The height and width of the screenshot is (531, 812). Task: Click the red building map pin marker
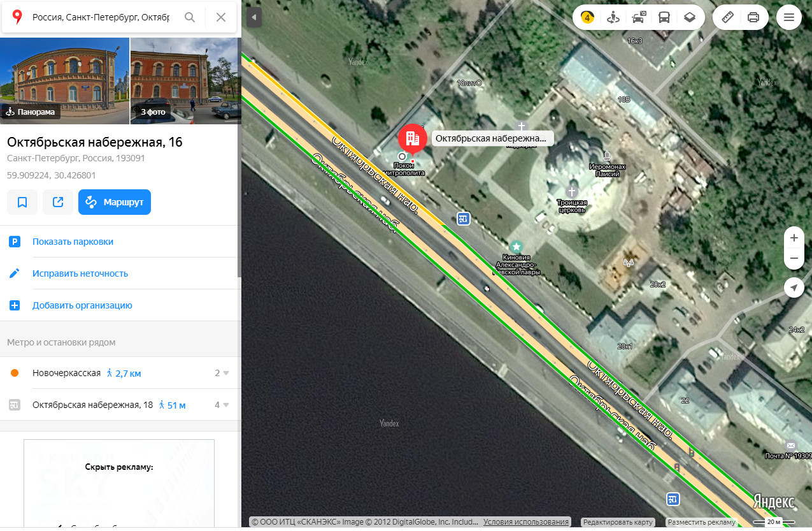(x=413, y=138)
